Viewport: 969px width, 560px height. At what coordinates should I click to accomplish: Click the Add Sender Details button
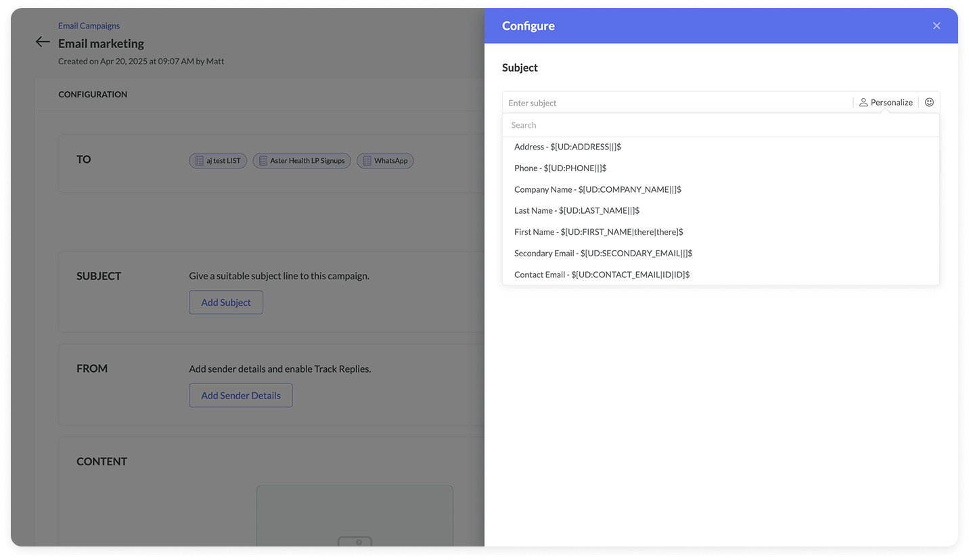point(241,396)
